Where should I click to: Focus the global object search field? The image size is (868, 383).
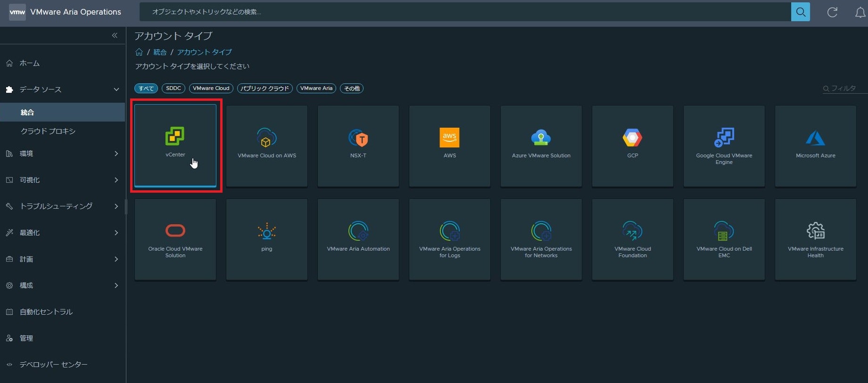click(465, 12)
